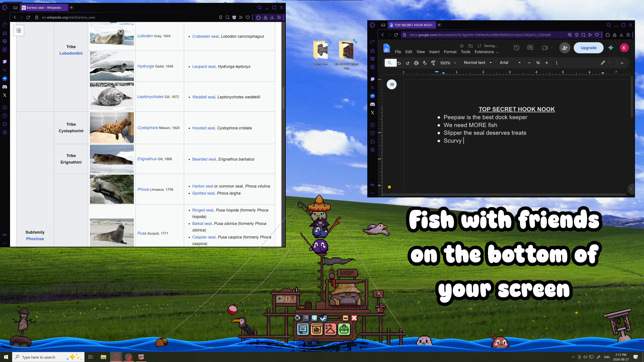Click the spell check icon in Docs toolbar
The height and width of the screenshot is (362, 644).
point(425,63)
